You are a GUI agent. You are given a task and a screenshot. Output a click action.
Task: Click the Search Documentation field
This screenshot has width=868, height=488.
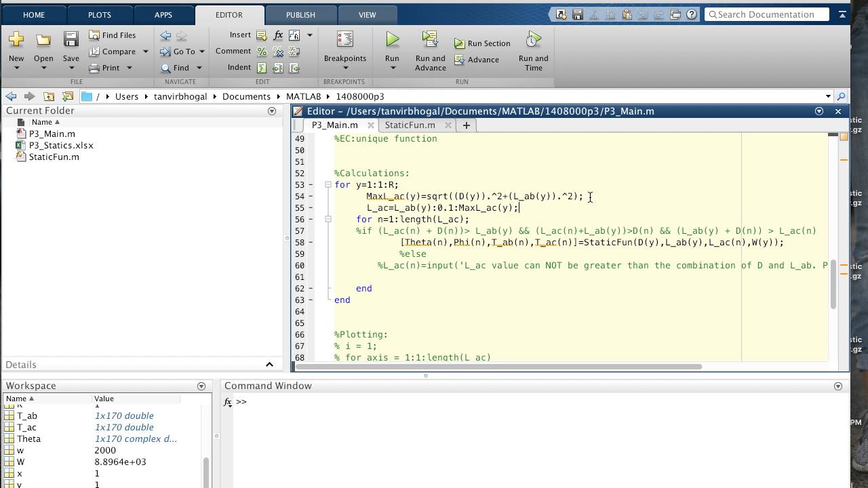point(766,14)
